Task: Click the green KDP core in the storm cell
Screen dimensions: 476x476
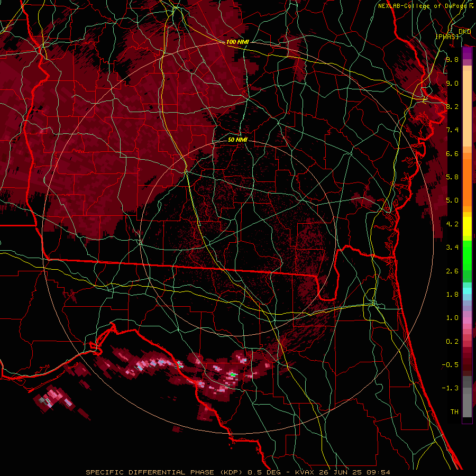Action: (233, 375)
